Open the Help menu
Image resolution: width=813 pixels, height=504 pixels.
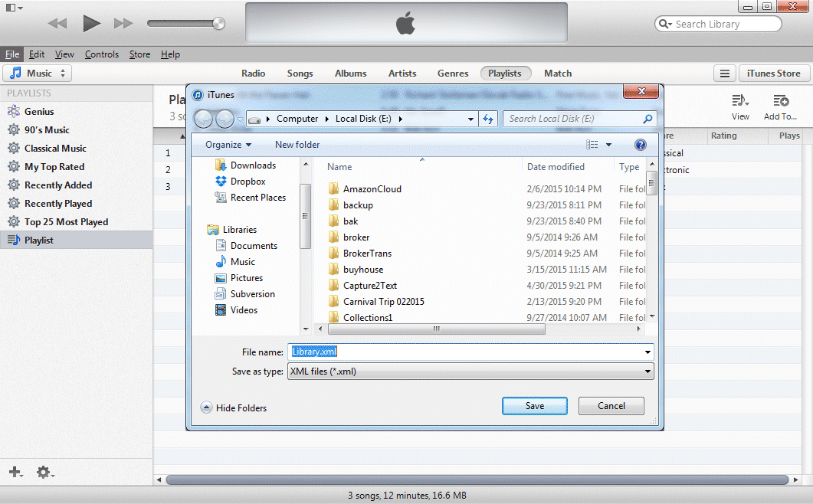pyautogui.click(x=170, y=54)
